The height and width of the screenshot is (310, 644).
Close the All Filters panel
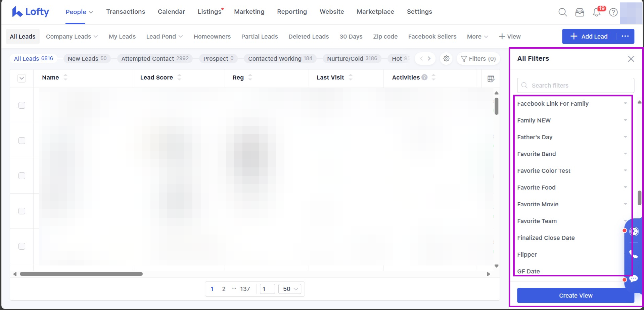tap(631, 59)
